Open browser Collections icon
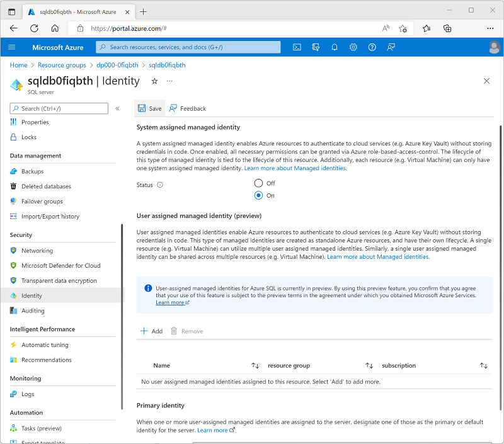The image size is (504, 444). pyautogui.click(x=447, y=28)
